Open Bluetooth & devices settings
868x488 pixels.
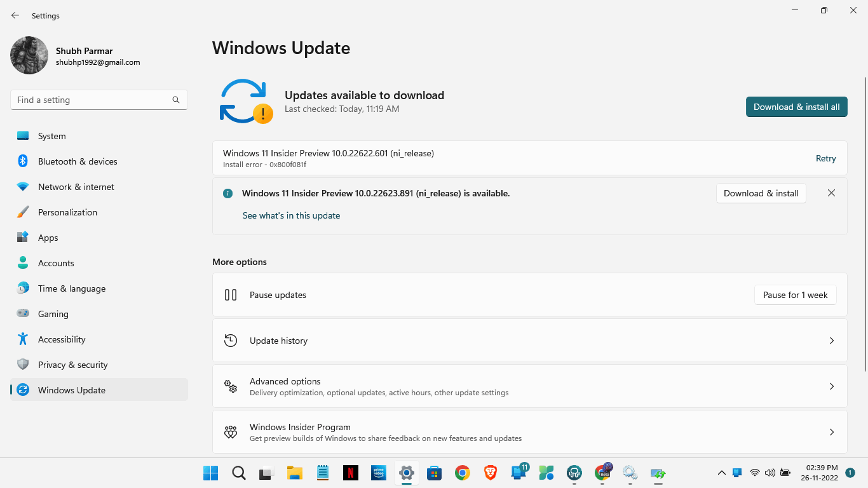[x=99, y=161]
